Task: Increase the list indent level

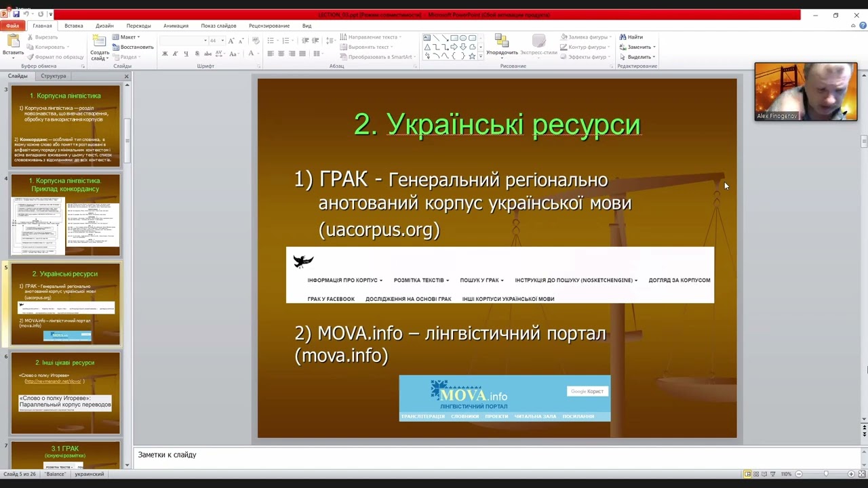Action: pos(315,41)
